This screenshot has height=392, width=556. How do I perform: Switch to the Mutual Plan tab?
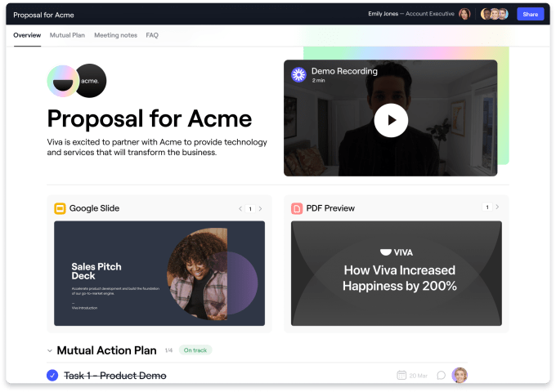[x=67, y=35]
